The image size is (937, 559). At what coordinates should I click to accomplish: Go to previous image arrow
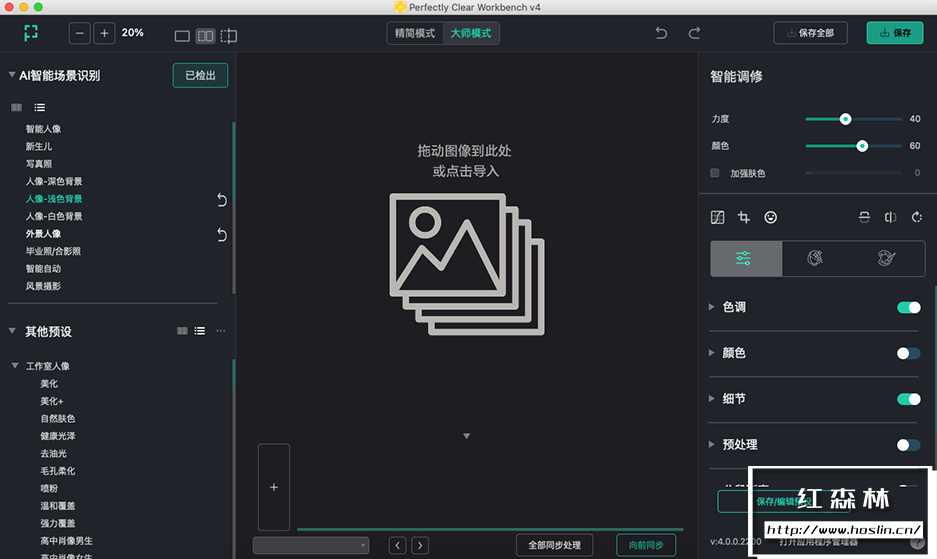(x=397, y=545)
